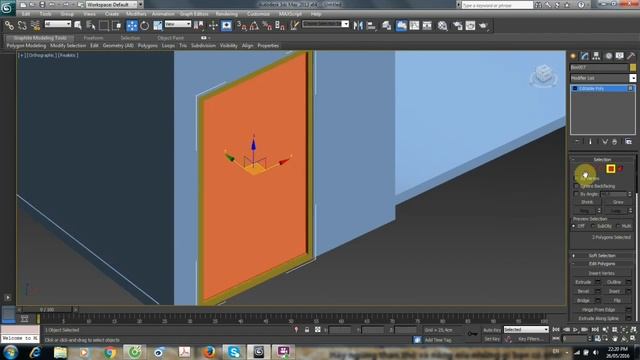Select Element sub-object level icon

pos(620,169)
